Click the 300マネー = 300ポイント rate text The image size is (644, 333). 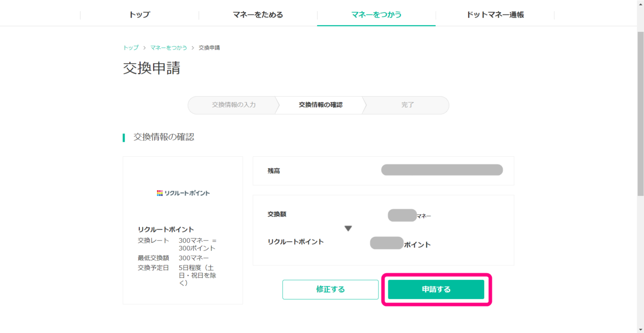198,244
